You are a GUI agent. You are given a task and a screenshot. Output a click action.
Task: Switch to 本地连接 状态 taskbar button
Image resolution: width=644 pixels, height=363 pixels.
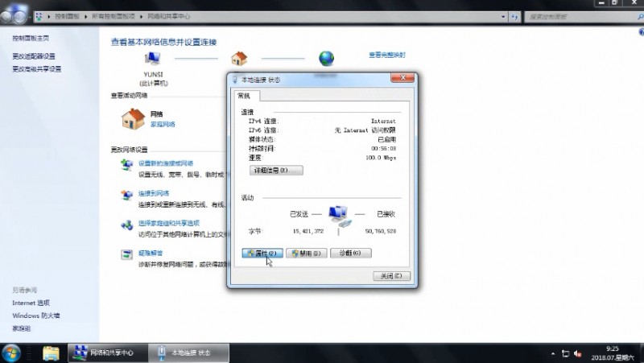click(x=188, y=353)
